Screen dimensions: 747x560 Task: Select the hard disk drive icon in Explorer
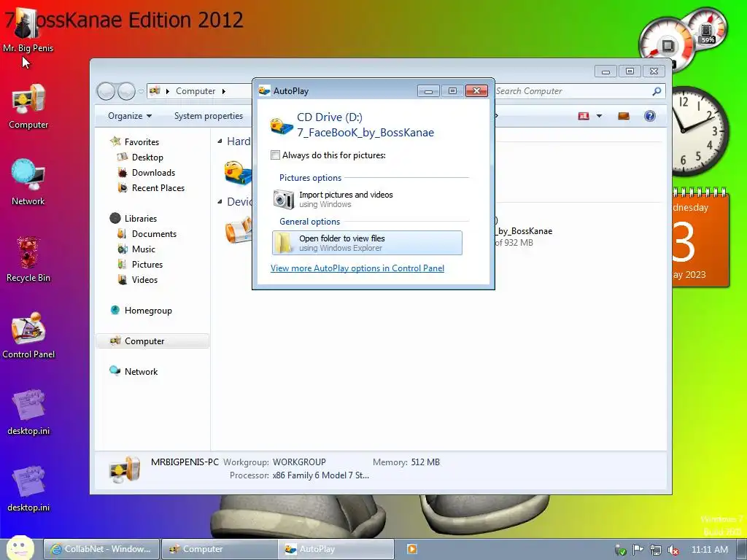pos(238,172)
